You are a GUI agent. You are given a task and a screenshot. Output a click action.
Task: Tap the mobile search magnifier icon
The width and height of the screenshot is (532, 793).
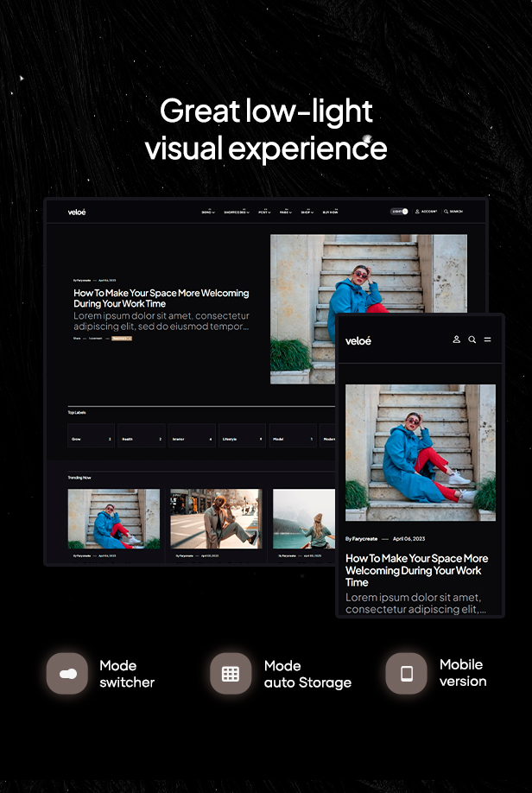pos(472,339)
